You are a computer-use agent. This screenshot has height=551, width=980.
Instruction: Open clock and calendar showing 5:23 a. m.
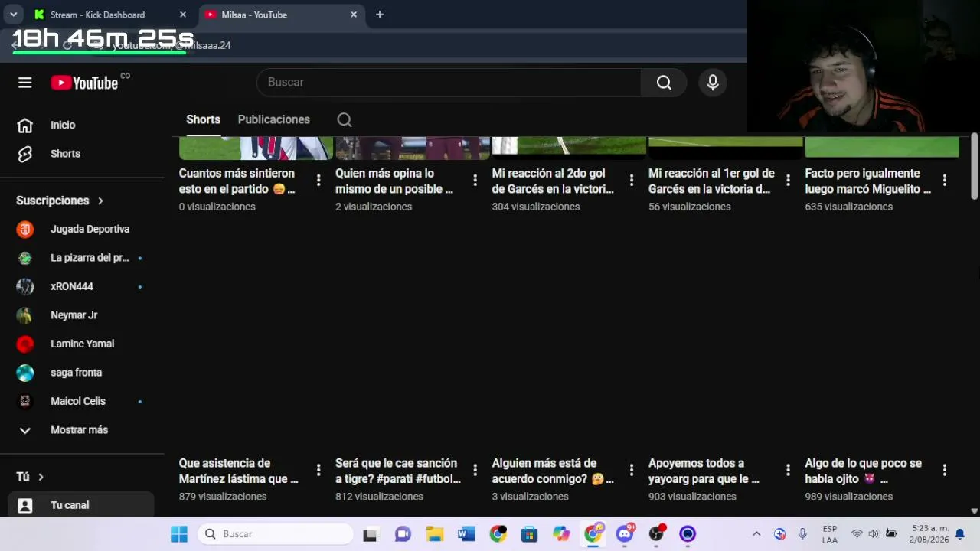[929, 534]
